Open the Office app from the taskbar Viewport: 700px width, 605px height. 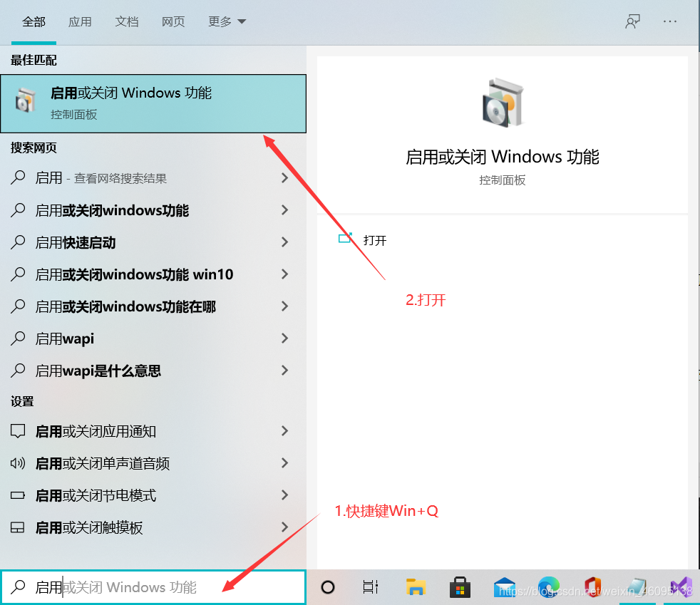[x=592, y=587]
